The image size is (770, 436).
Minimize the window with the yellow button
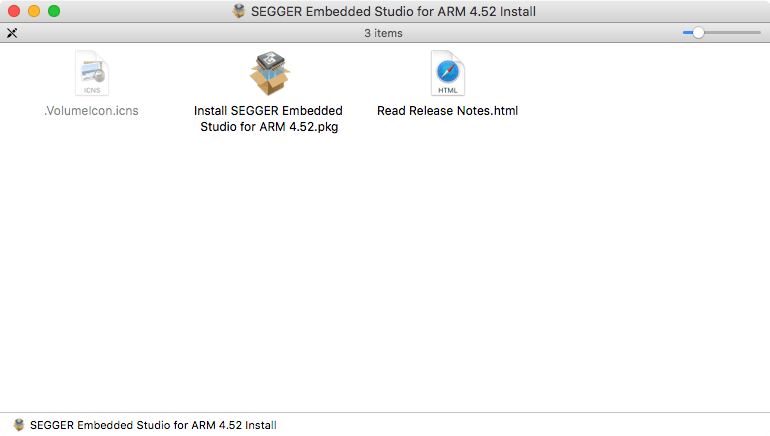pyautogui.click(x=33, y=12)
